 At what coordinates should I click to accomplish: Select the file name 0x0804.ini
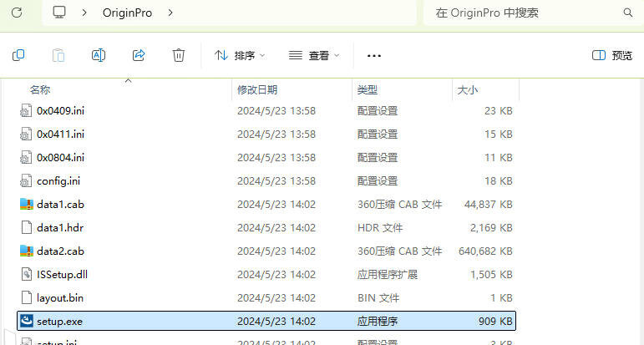61,158
